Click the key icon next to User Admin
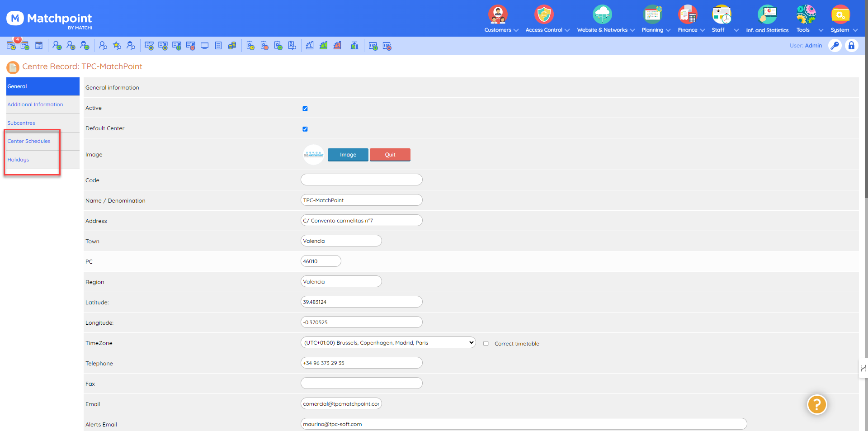868x431 pixels. (x=835, y=46)
